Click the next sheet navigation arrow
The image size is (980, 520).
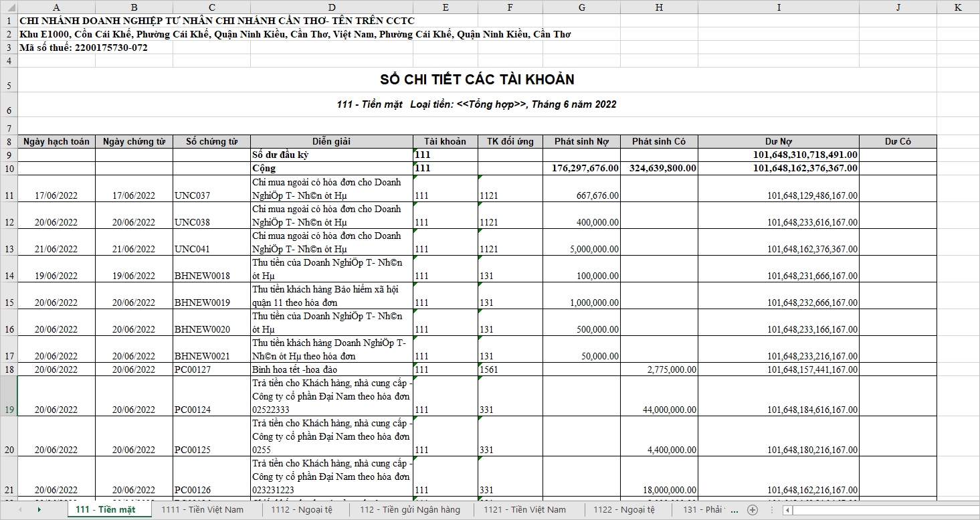pos(39,510)
